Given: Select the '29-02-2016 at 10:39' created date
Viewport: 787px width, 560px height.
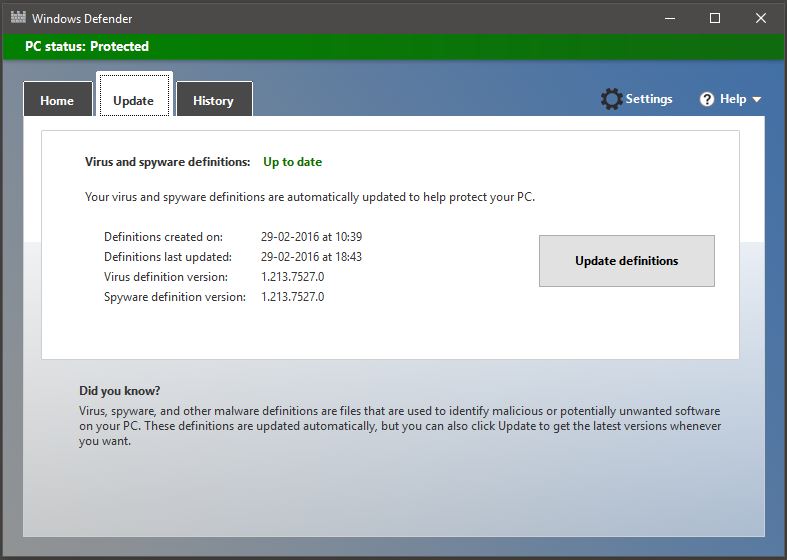Looking at the screenshot, I should [311, 237].
